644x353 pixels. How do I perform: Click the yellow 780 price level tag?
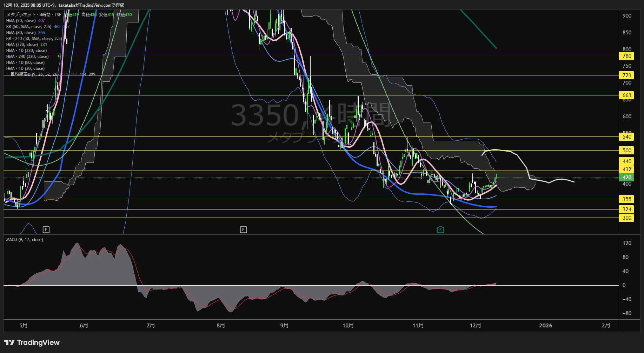(x=626, y=56)
